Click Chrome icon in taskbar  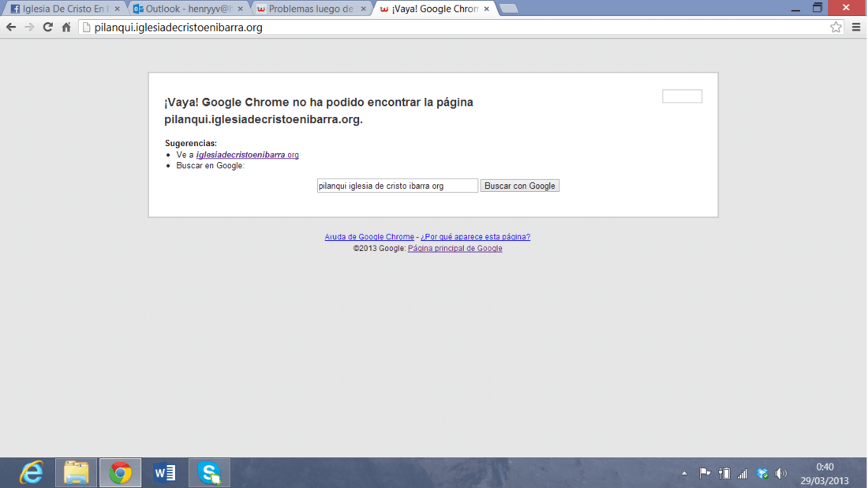click(120, 473)
